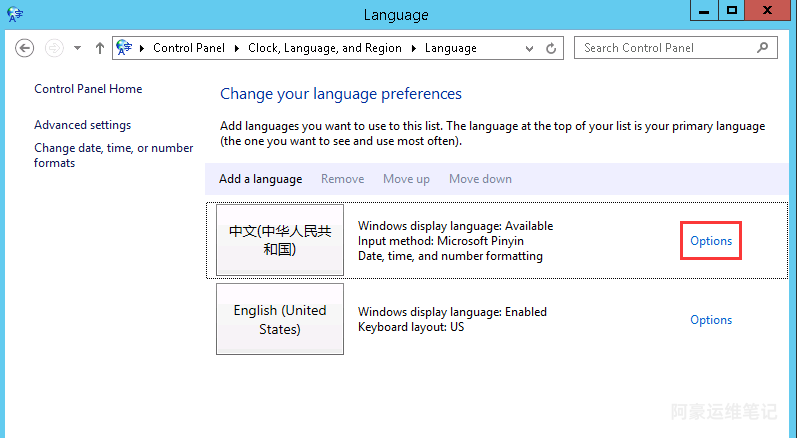Click the Up one level arrow

pos(99,48)
